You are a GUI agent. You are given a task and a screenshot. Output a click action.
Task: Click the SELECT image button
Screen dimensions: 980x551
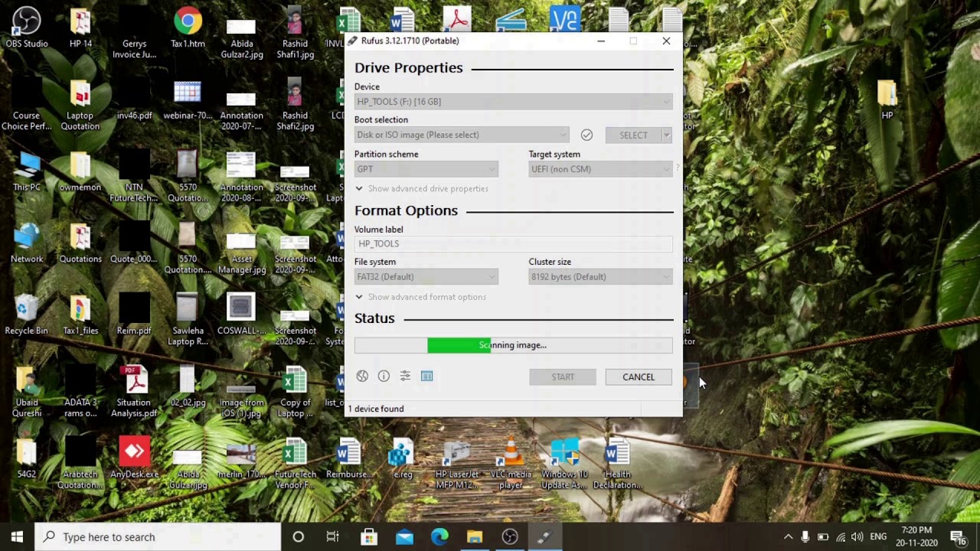(633, 135)
